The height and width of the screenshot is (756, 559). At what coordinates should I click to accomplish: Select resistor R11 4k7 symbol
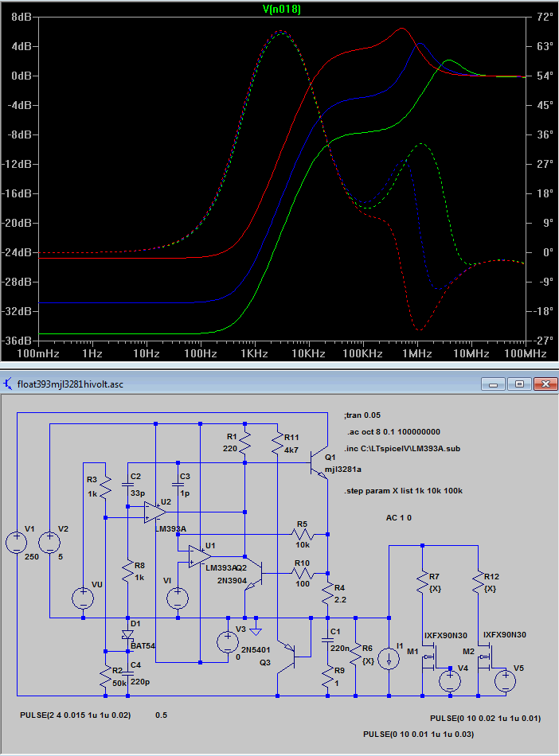pos(277,442)
